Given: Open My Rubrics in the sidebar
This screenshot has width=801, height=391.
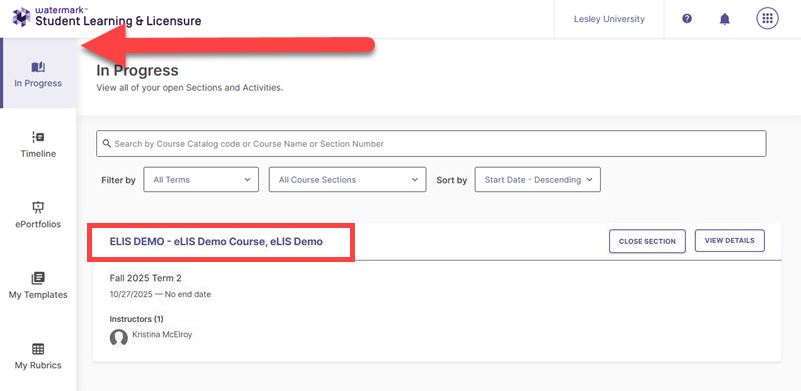Looking at the screenshot, I should pos(38,356).
